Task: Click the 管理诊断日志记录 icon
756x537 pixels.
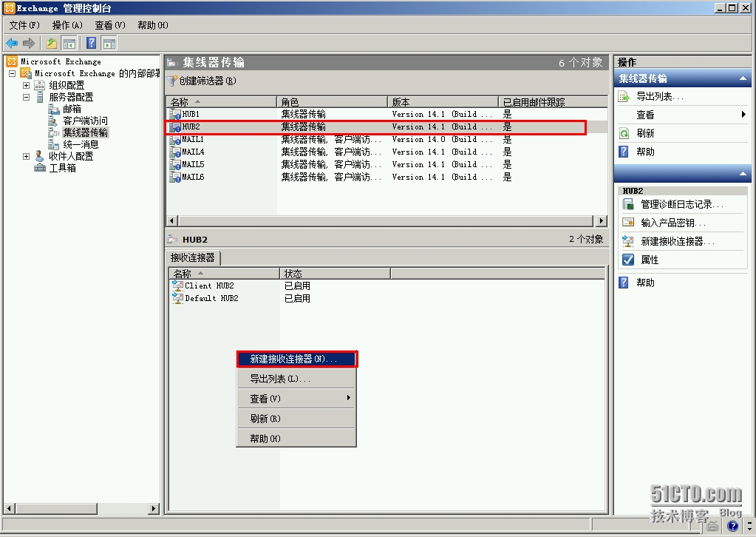Action: click(x=627, y=205)
